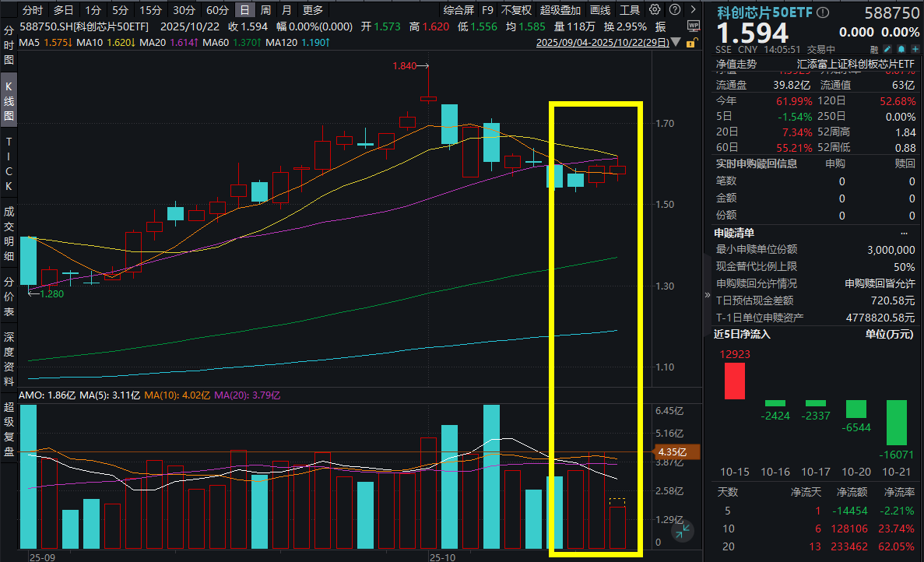The width and height of the screenshot is (924, 562).
Task: Toggle 画线 drawing mode
Action: click(x=599, y=11)
